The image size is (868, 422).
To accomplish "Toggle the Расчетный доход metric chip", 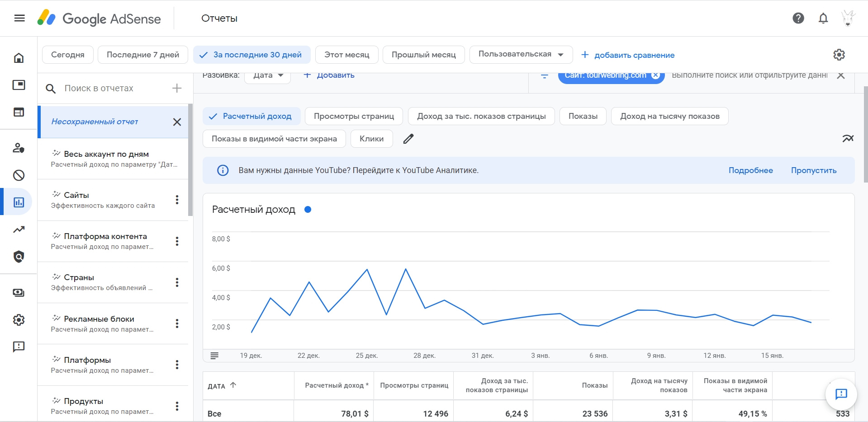I will 251,116.
